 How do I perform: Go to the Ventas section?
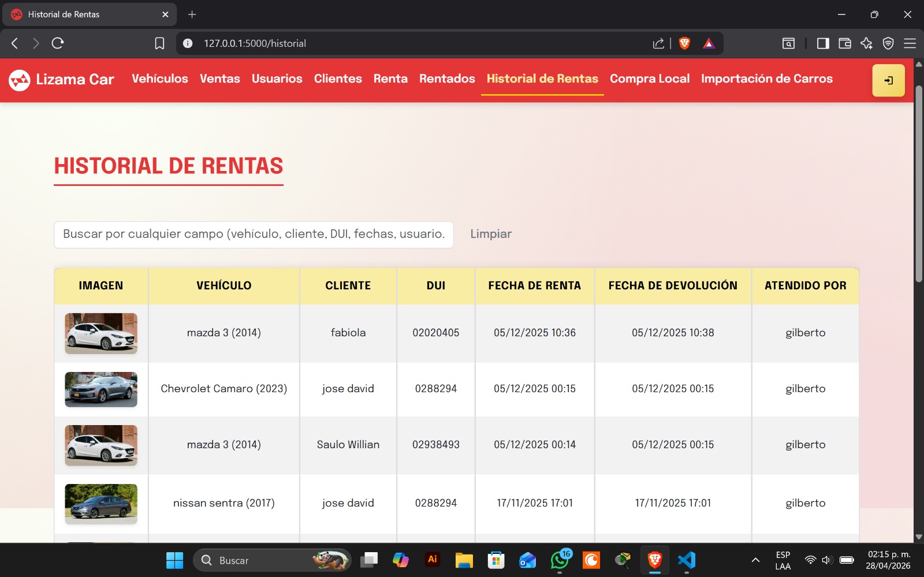[x=220, y=79]
